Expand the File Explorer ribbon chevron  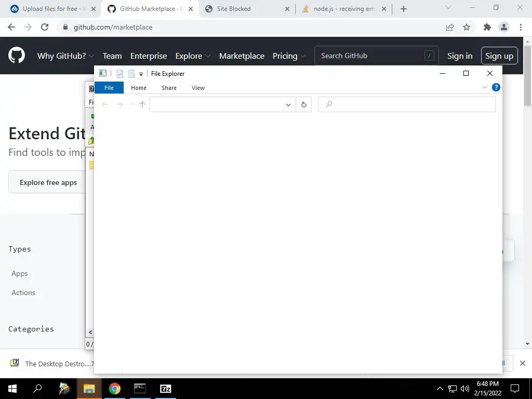tap(485, 87)
